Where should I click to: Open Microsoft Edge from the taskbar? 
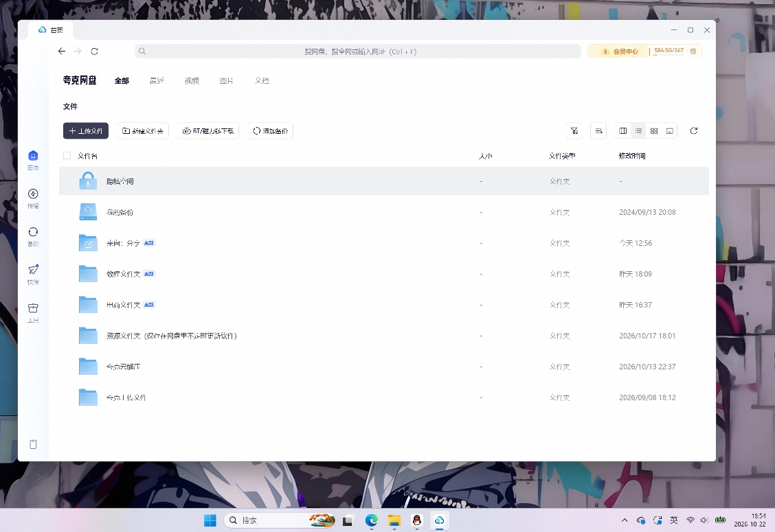click(371, 520)
